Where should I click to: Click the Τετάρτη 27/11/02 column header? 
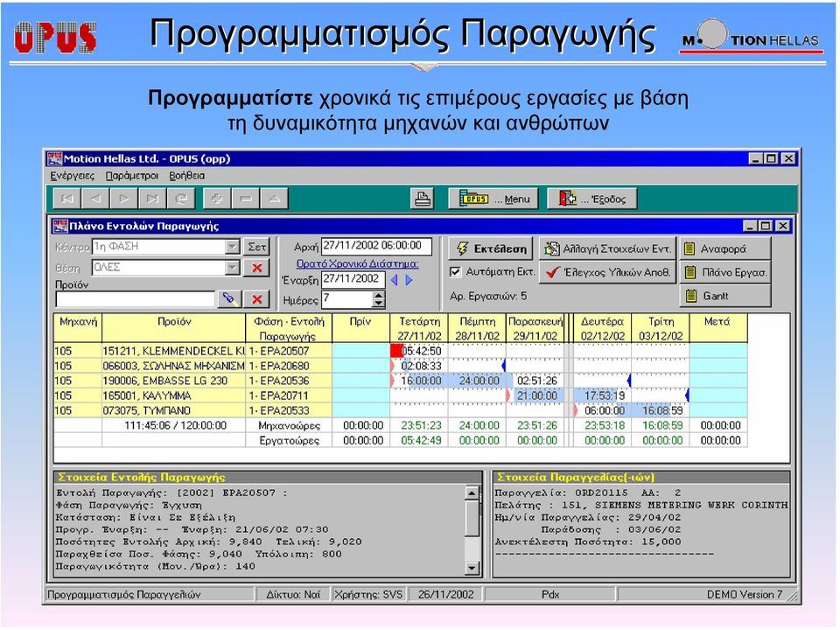(419, 328)
